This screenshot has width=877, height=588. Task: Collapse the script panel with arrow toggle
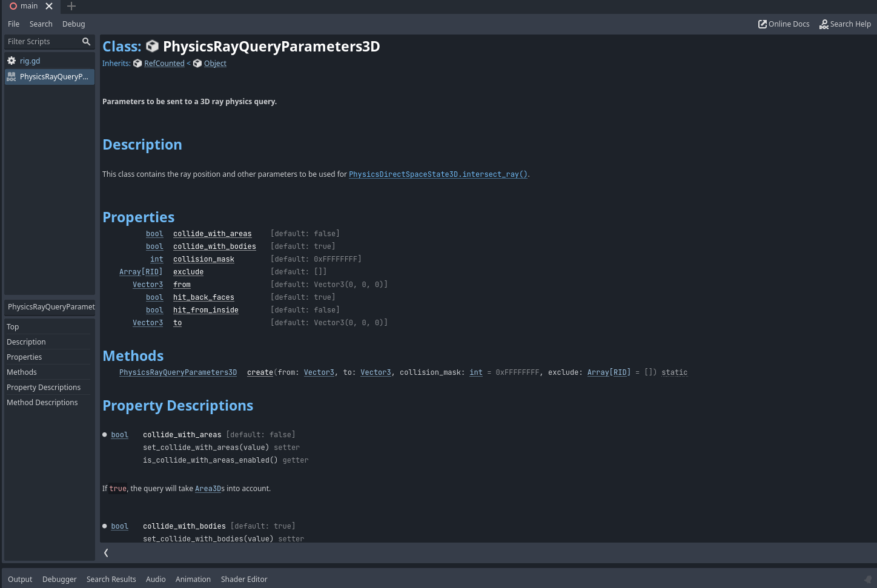coord(106,553)
